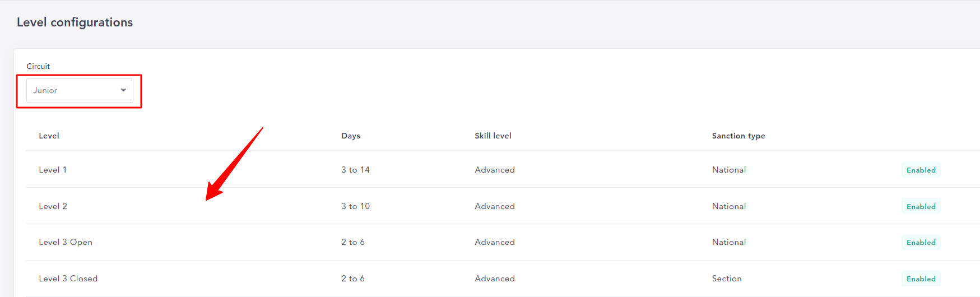980x297 pixels.
Task: Select the Level 1 row
Action: point(503,170)
